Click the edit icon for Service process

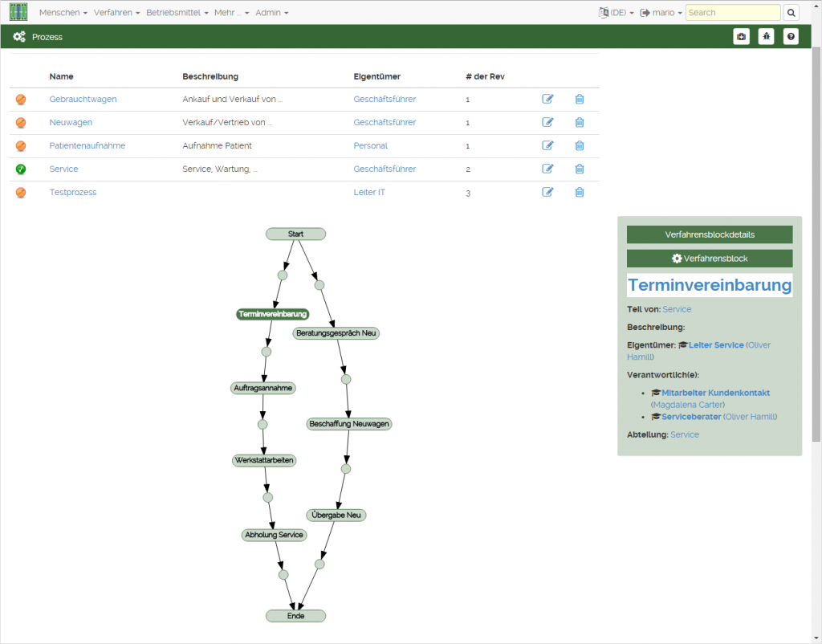(x=547, y=169)
